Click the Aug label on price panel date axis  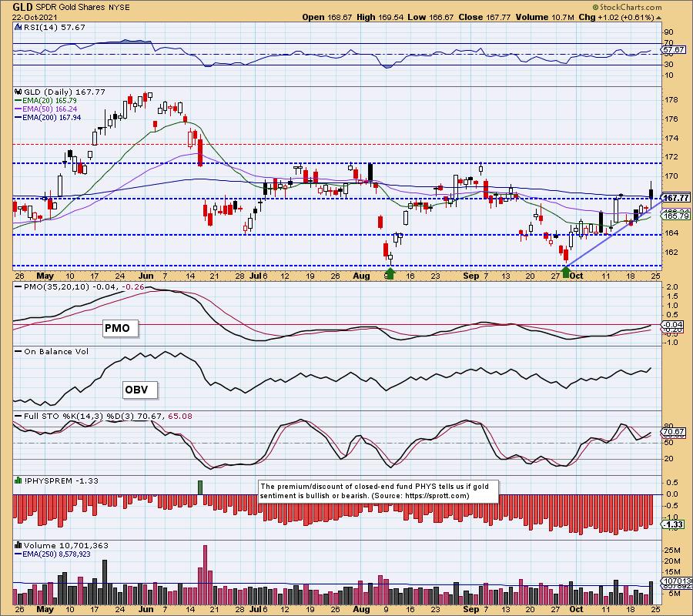362,276
